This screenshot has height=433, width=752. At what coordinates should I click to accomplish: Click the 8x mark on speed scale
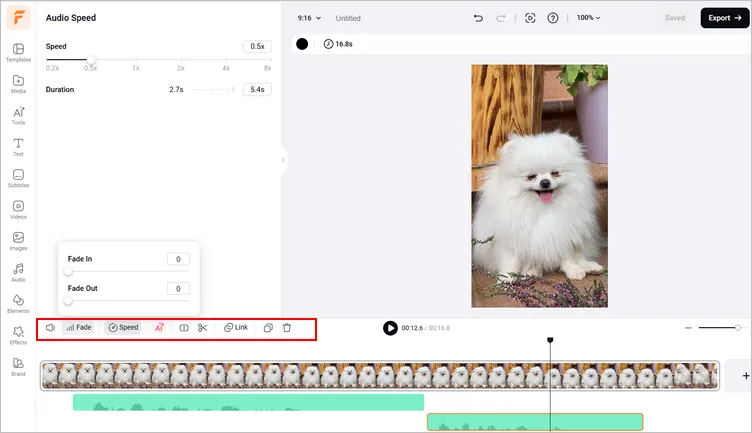coord(268,68)
